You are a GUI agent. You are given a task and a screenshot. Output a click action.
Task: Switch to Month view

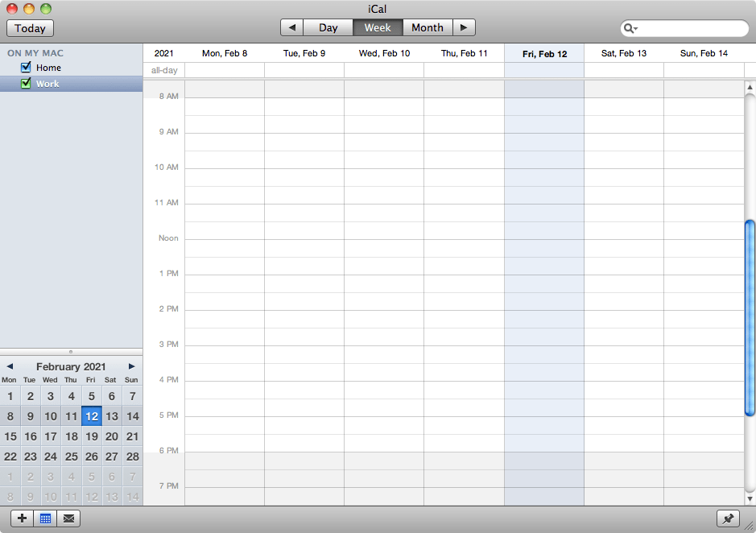(x=428, y=27)
